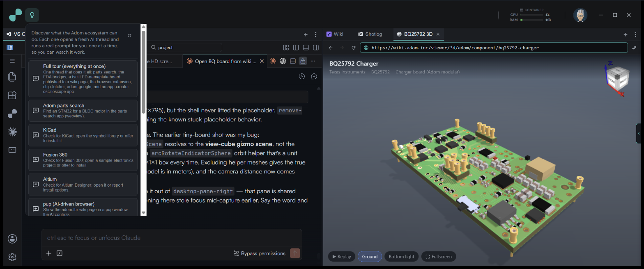
Task: Close the BQ25792 3D tab
Action: 438,34
